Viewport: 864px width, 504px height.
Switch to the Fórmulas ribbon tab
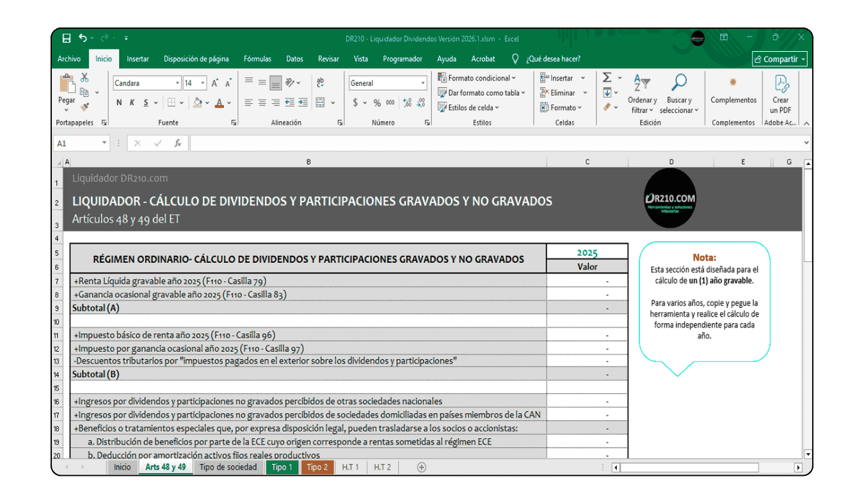257,59
